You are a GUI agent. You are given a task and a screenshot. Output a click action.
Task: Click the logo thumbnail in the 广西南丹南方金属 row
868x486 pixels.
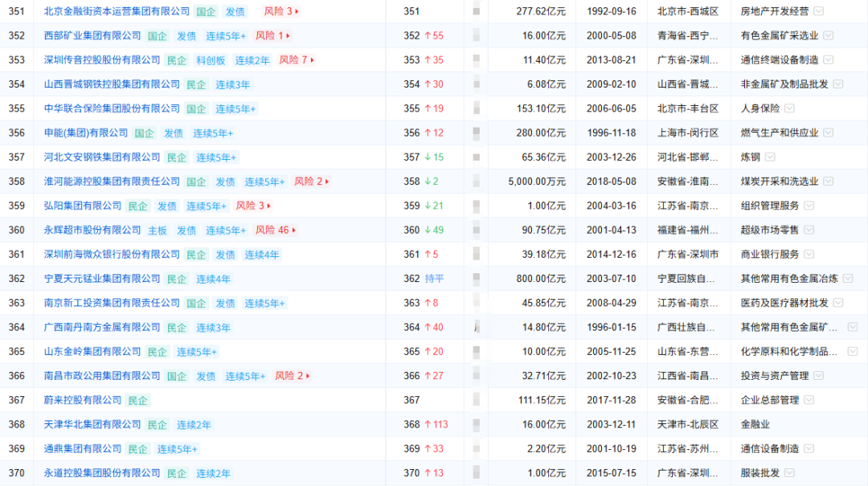476,327
